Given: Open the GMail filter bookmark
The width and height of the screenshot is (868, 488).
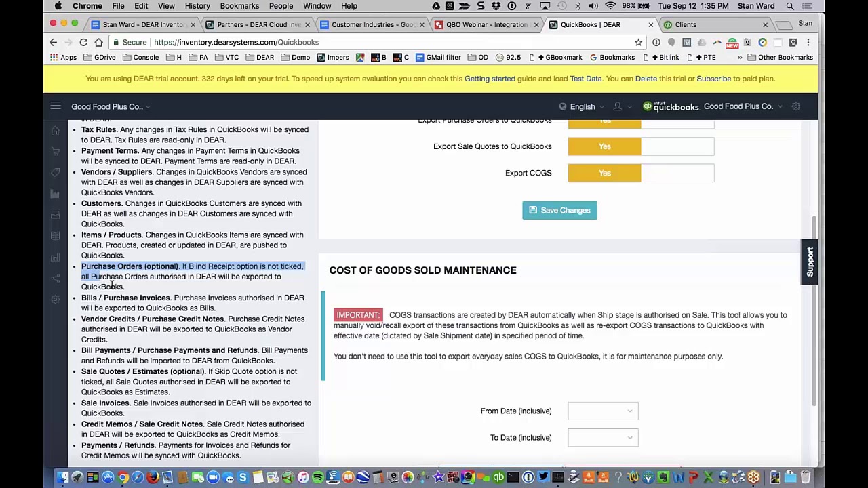Looking at the screenshot, I should pyautogui.click(x=438, y=58).
